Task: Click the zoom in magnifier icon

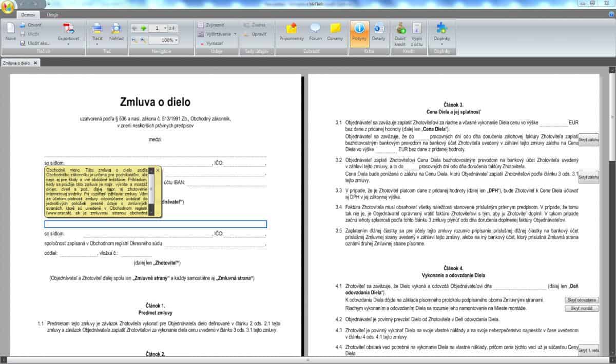Action: coord(143,40)
